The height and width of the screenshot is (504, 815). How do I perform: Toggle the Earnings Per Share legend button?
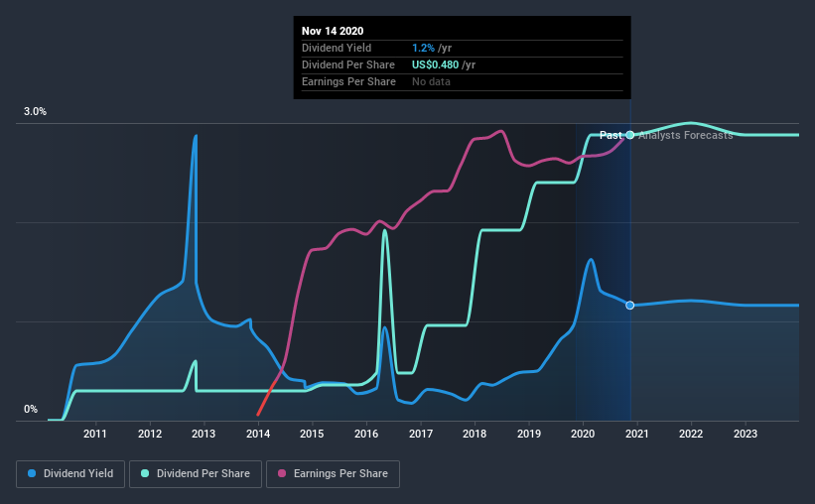(x=333, y=474)
